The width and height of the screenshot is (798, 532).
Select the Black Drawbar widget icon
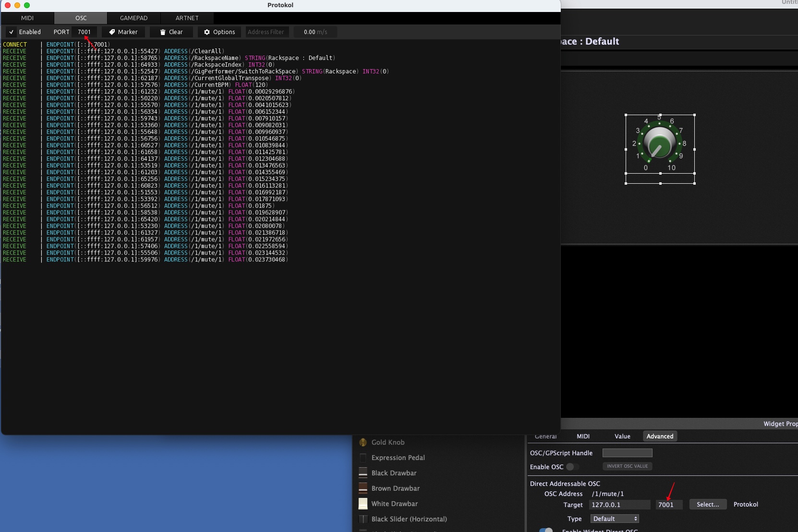[x=363, y=473]
